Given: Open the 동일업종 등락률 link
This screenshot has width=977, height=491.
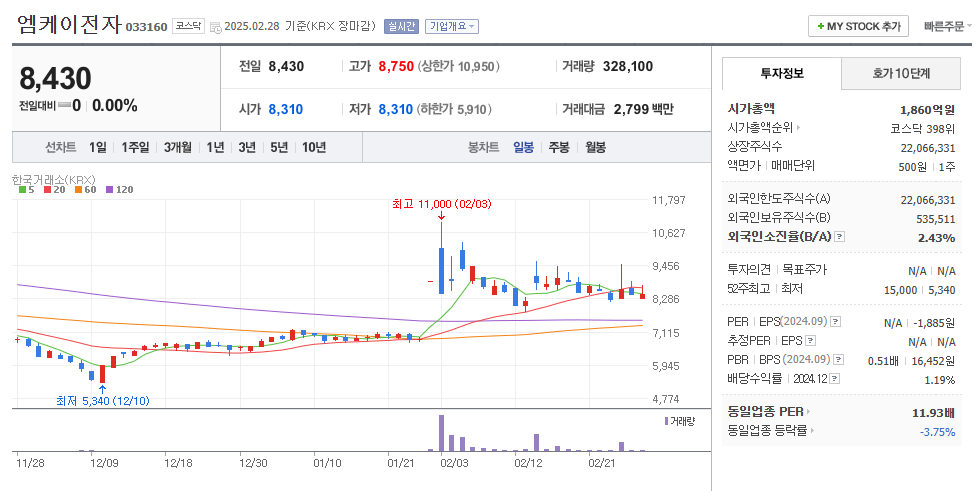Looking at the screenshot, I should [x=771, y=430].
